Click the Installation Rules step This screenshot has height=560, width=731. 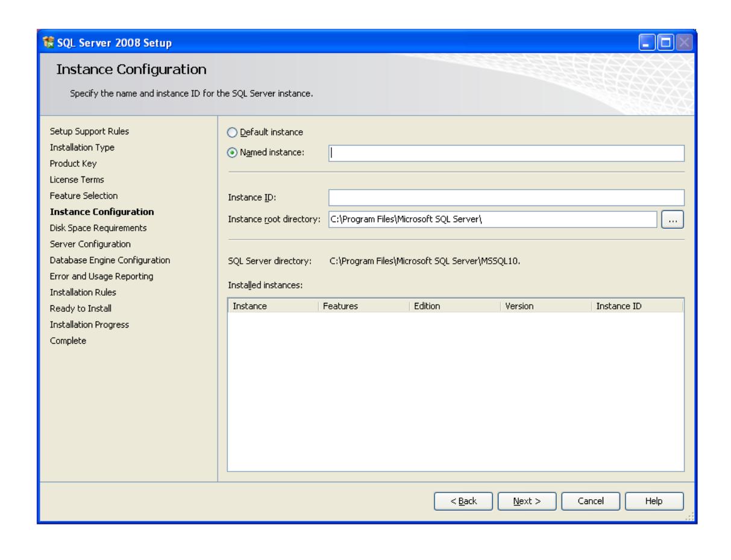pos(83,292)
